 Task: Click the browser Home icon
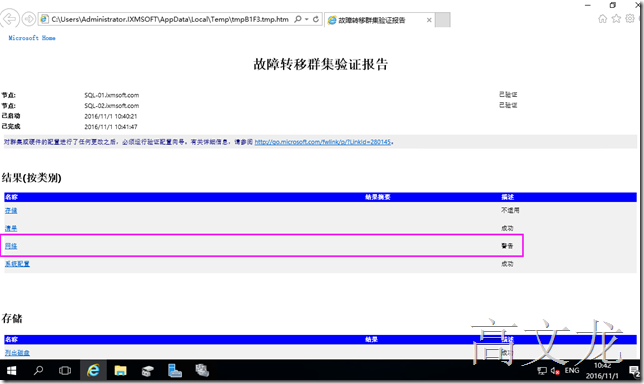click(x=602, y=18)
